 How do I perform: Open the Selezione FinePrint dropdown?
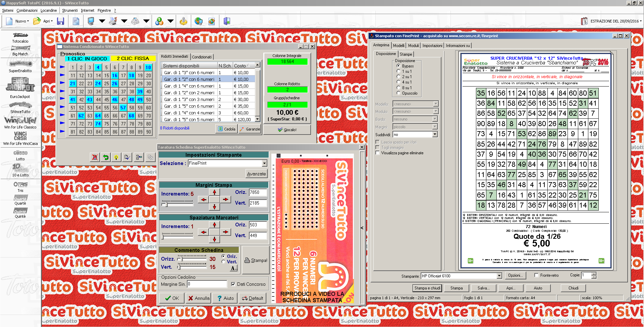pos(264,163)
